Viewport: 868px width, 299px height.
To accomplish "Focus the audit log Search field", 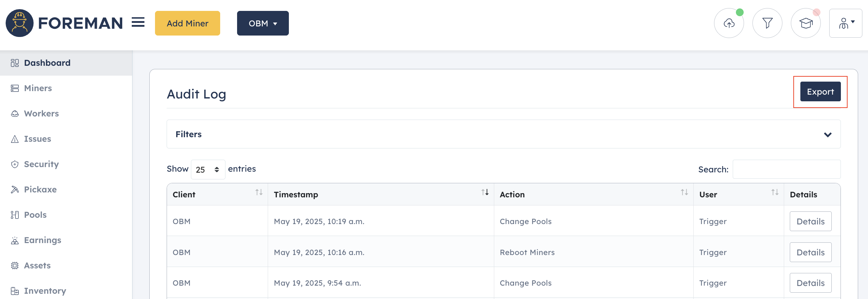I will click(787, 169).
